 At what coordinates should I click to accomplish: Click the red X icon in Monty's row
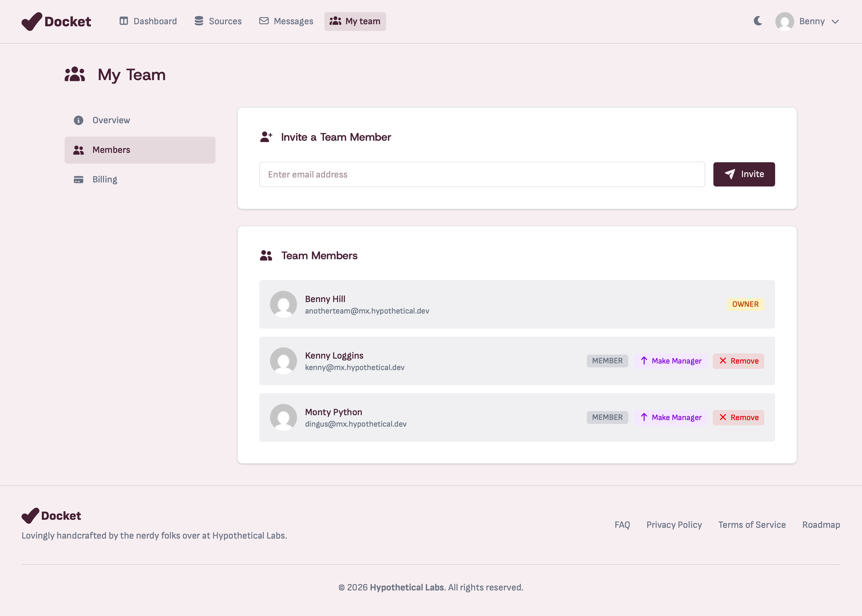[x=723, y=417]
